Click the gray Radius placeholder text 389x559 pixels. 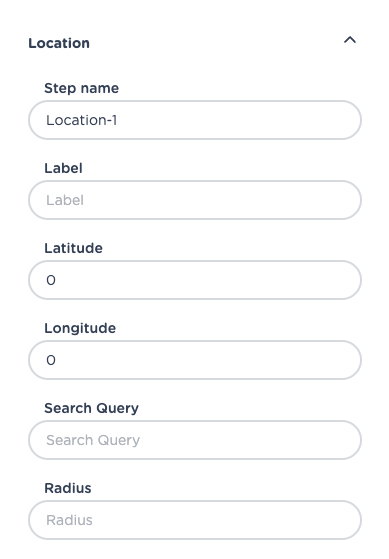pyautogui.click(x=69, y=520)
